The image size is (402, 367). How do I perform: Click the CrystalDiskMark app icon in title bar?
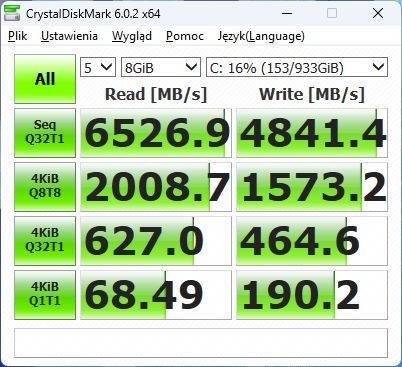point(12,14)
